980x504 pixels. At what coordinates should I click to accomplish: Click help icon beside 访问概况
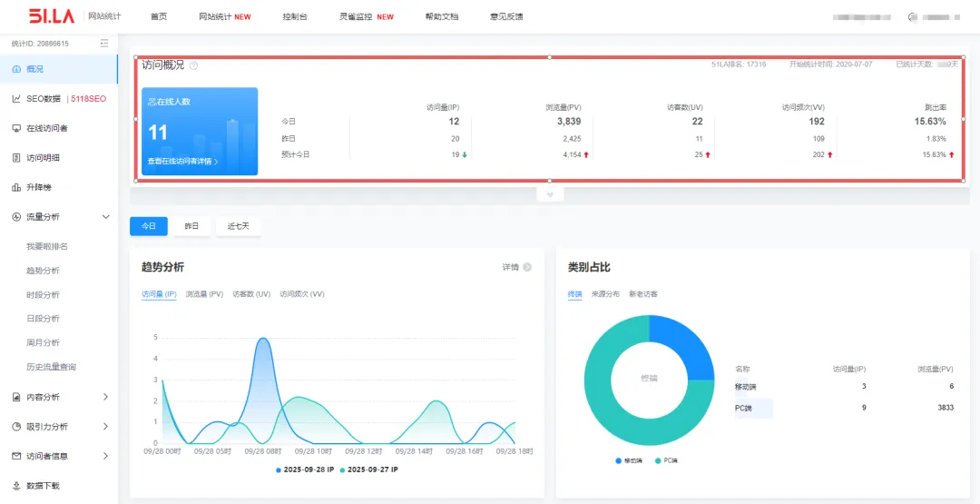[x=194, y=65]
